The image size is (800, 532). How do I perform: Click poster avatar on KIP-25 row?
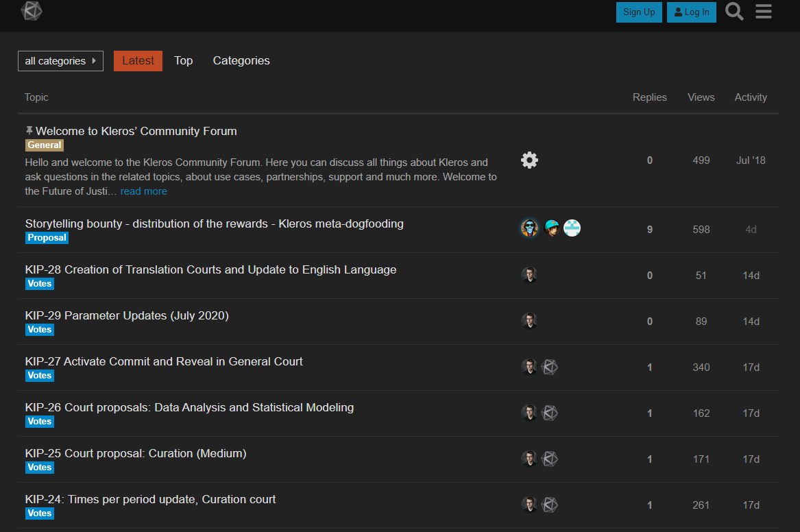point(530,459)
